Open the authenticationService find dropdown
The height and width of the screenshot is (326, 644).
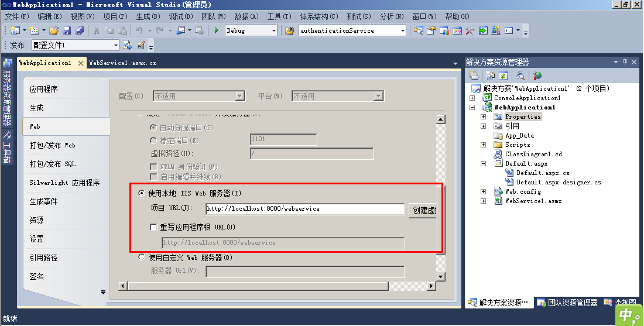[403, 30]
